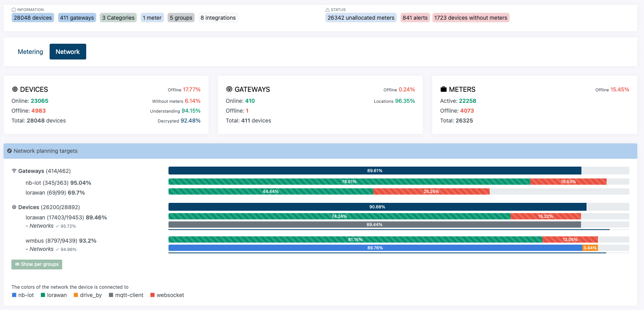Click Decrypted 92.48% value
644x310 pixels.
pos(191,121)
